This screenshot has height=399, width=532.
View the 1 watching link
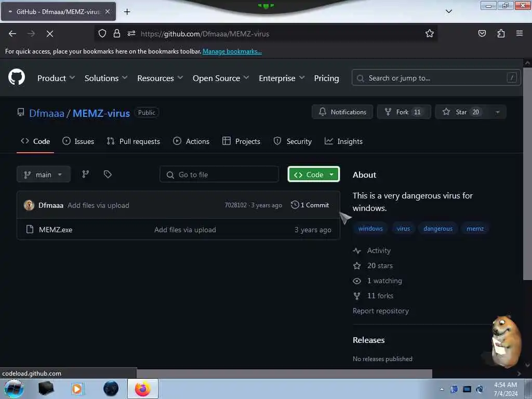pos(378,281)
